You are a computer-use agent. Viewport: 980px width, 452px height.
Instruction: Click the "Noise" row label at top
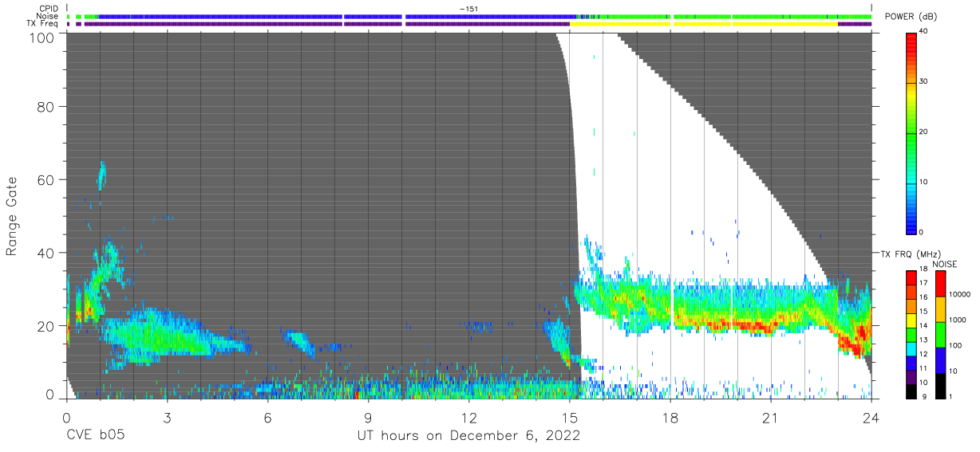coord(48,16)
